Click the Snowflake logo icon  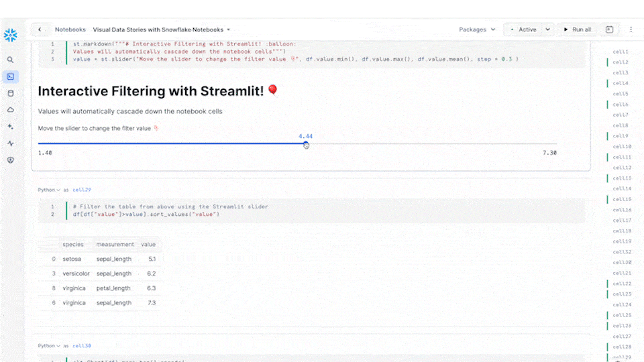pos(11,35)
